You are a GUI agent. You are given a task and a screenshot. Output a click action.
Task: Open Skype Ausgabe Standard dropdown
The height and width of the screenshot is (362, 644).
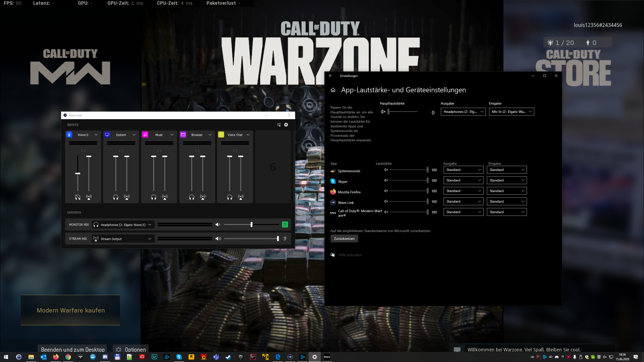(463, 180)
